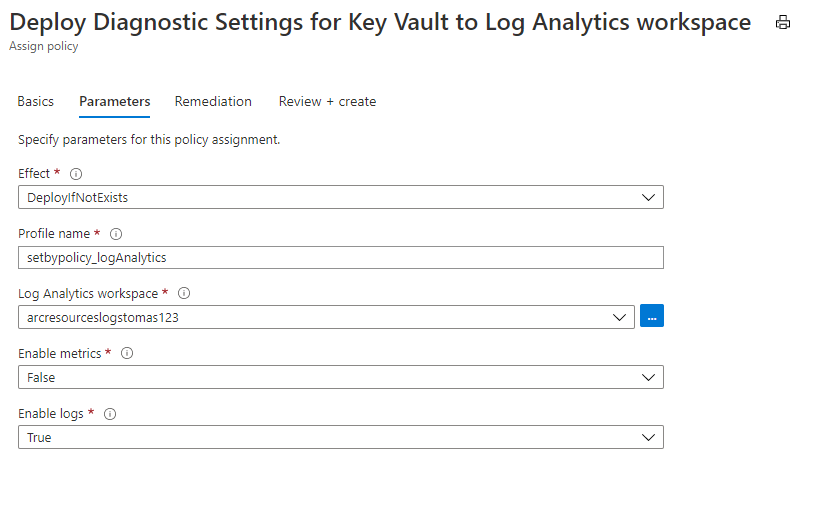Open the Review + create tab
Screen dimensions: 836x509
(327, 101)
